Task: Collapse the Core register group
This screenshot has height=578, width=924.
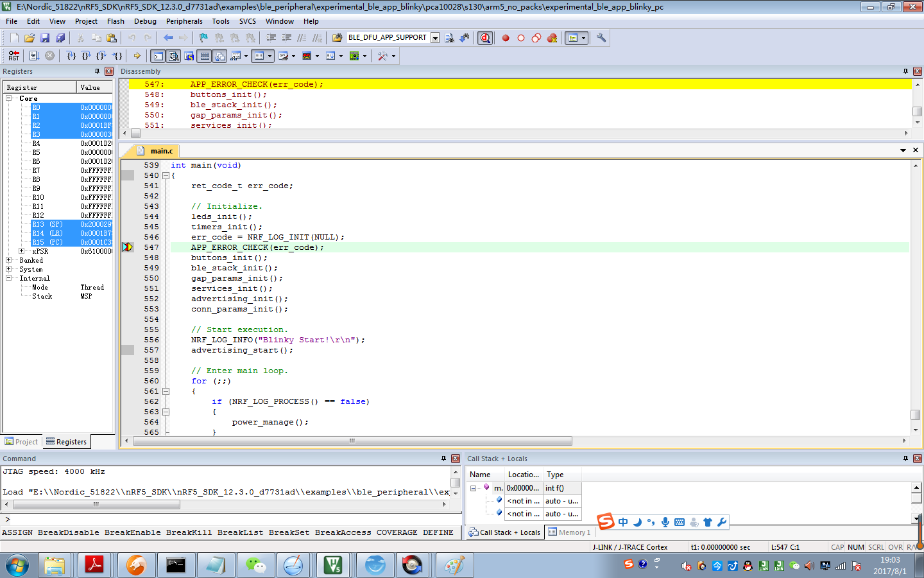Action: pyautogui.click(x=8, y=98)
